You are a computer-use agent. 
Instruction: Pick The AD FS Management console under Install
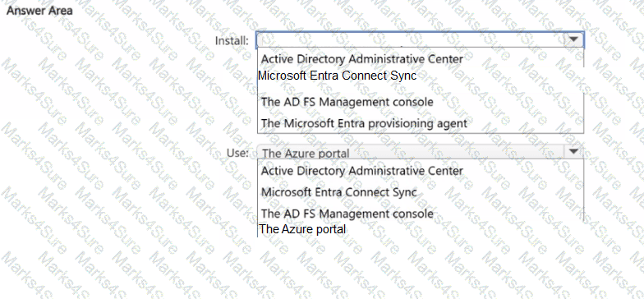click(347, 102)
